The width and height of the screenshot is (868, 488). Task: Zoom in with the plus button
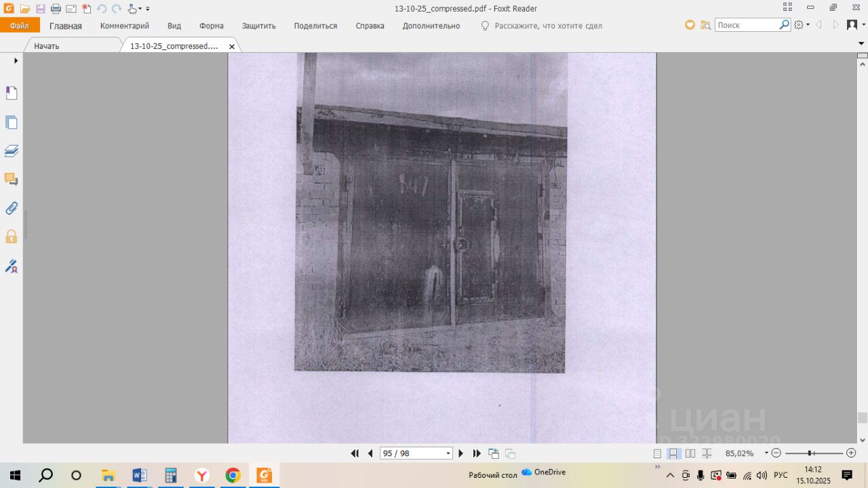coord(851,453)
